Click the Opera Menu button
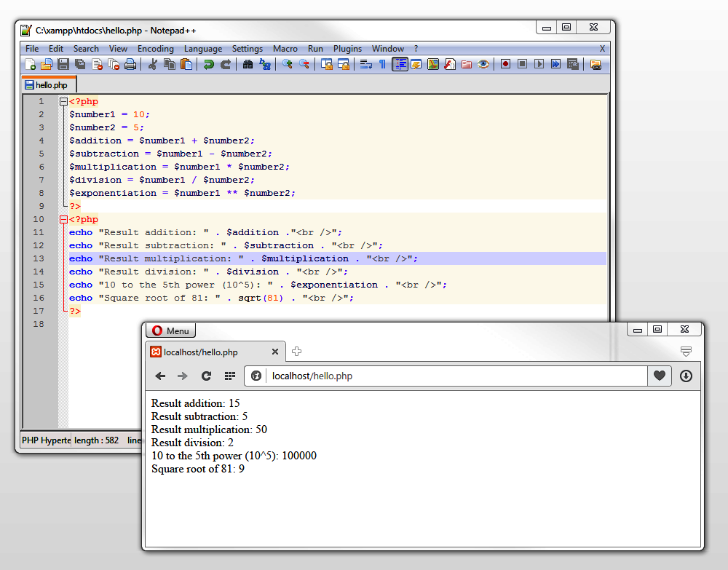 point(170,330)
